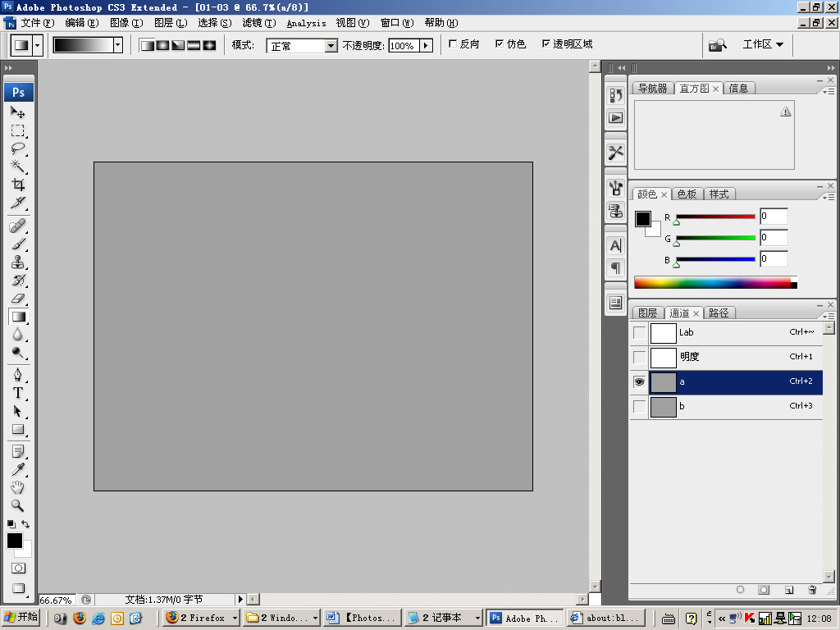Select the Eraser tool
Image resolution: width=840 pixels, height=630 pixels.
(18, 299)
